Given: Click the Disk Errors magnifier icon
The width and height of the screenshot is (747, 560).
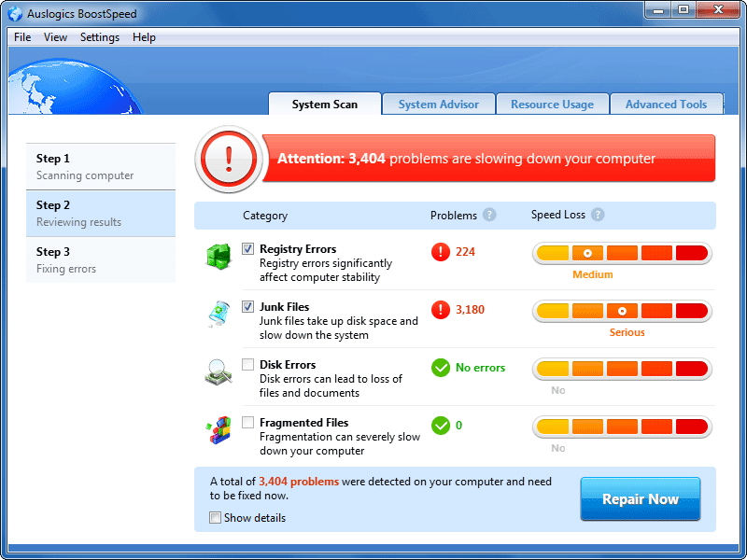Looking at the screenshot, I should [x=219, y=371].
